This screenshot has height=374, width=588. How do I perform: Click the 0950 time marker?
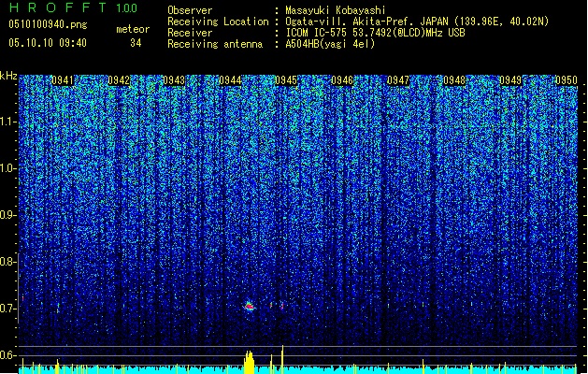coord(566,80)
